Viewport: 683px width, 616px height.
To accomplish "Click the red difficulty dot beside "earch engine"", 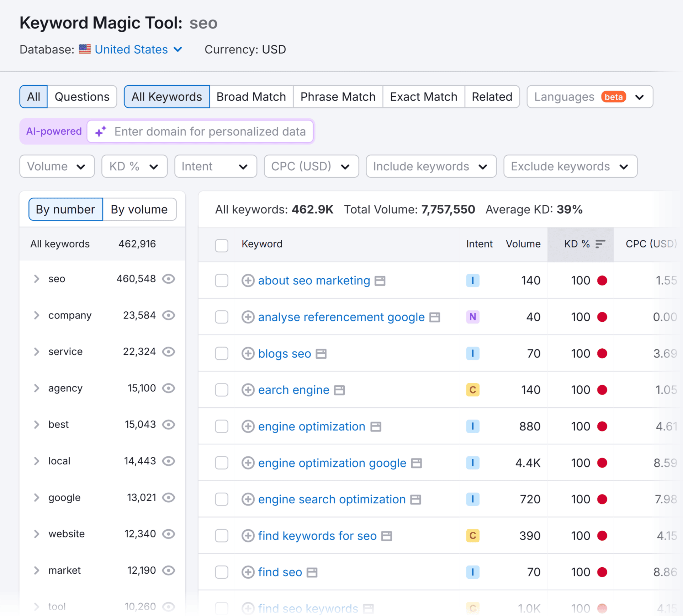I will point(603,390).
